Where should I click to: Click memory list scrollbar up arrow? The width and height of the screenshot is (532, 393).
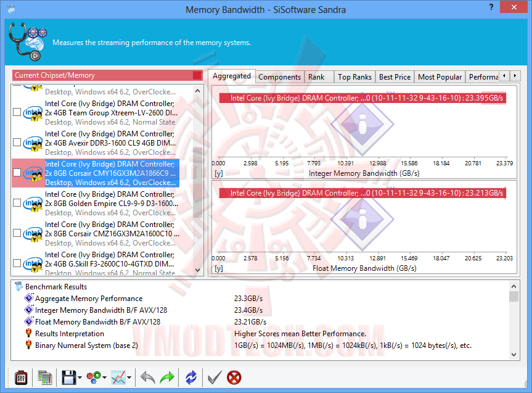pos(198,91)
